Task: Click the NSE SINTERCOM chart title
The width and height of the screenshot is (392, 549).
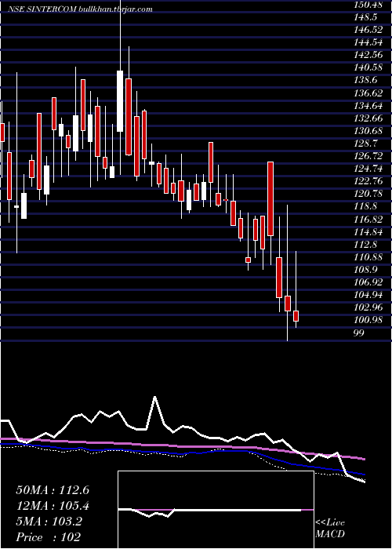Action: (x=81, y=9)
